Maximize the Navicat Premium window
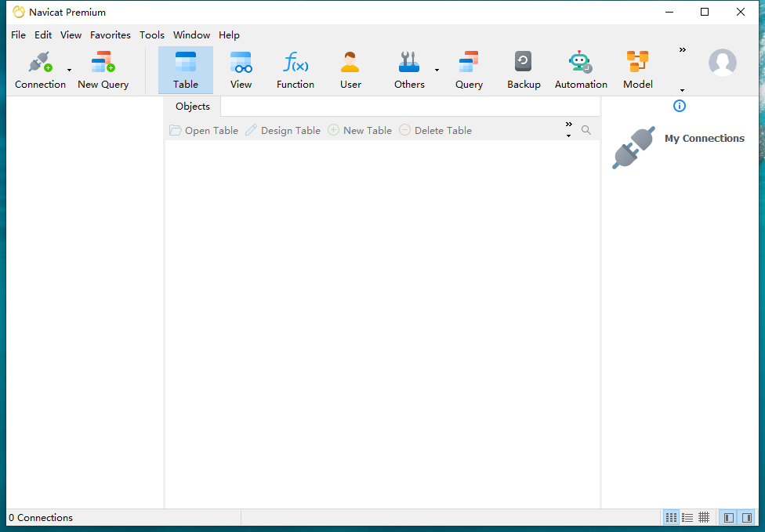The image size is (765, 532). (705, 13)
